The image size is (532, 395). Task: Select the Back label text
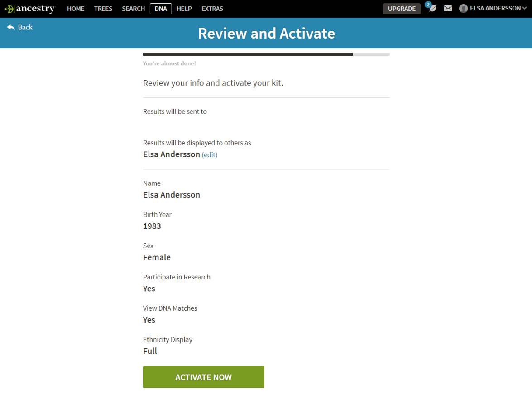coord(25,27)
